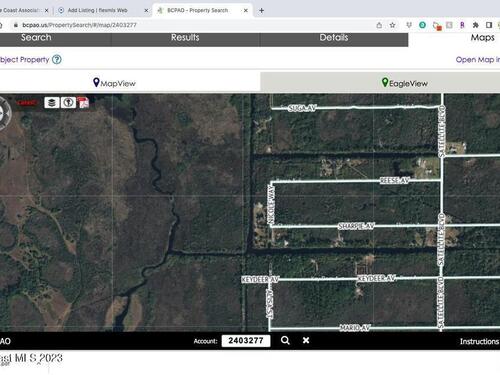Click the browser address bar URL
Screen dimensions: 500x375
tap(79, 25)
